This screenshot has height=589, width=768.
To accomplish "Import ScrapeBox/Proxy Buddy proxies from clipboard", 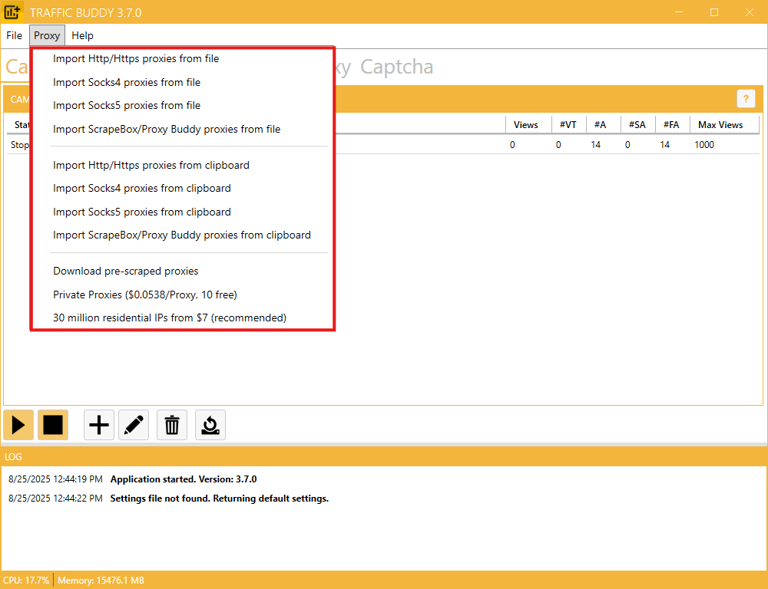I will pos(181,235).
